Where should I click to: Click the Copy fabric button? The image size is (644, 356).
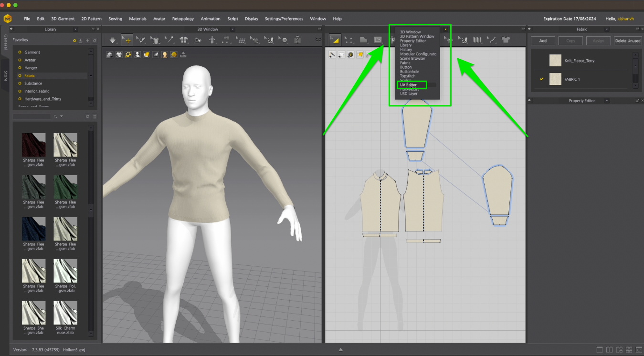point(570,41)
